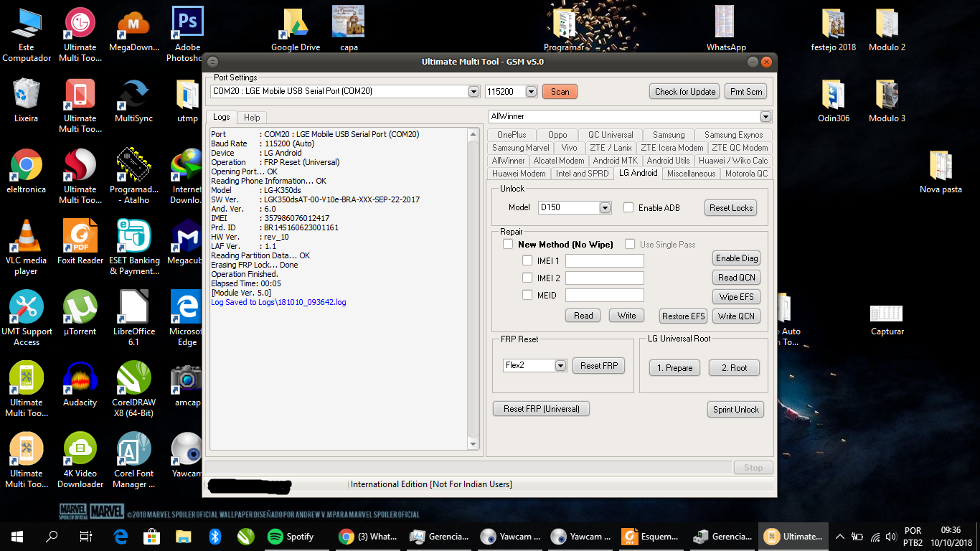Open the taskbar search icon
This screenshot has width=980, height=551.
[52, 536]
